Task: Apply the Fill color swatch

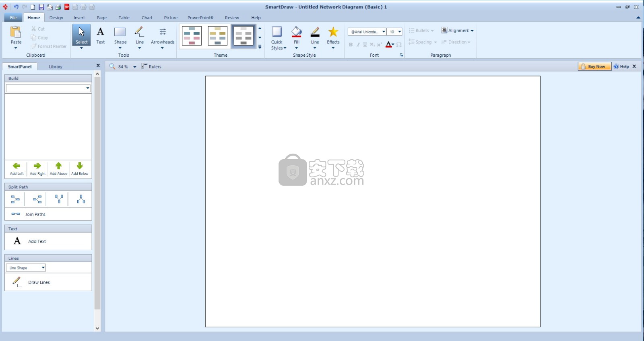Action: [x=296, y=32]
